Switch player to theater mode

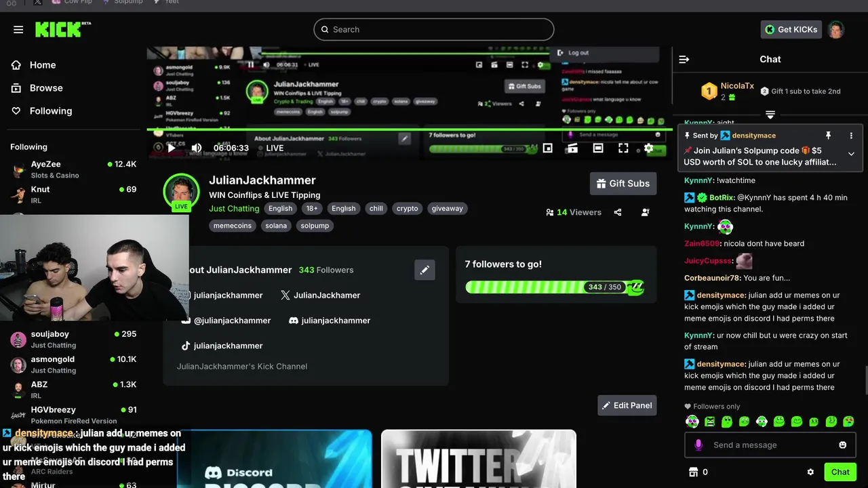click(x=598, y=148)
